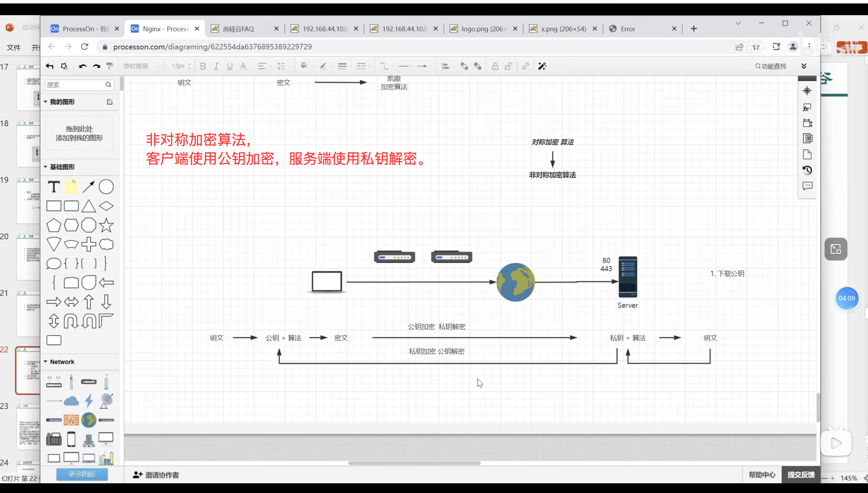
Task: Click the undo arrow icon
Action: pos(83,66)
